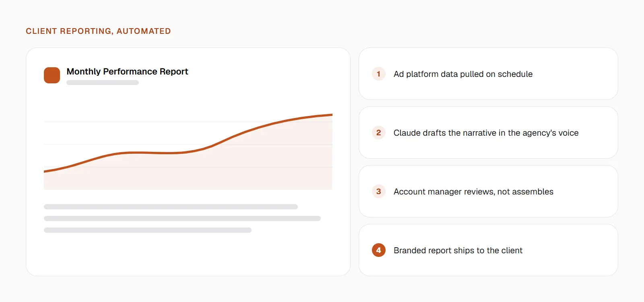Click 'Claude drafts the narrative in the agency's voice'
The height and width of the screenshot is (302, 644).
click(x=486, y=133)
